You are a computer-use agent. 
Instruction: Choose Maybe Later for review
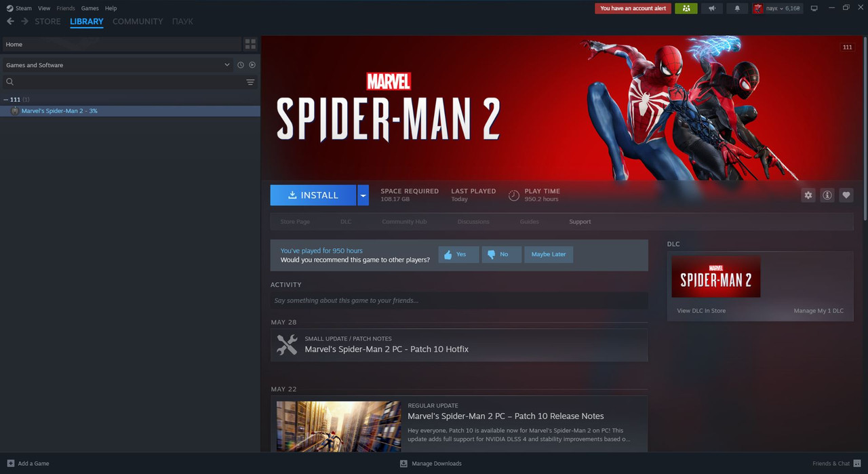tap(549, 254)
